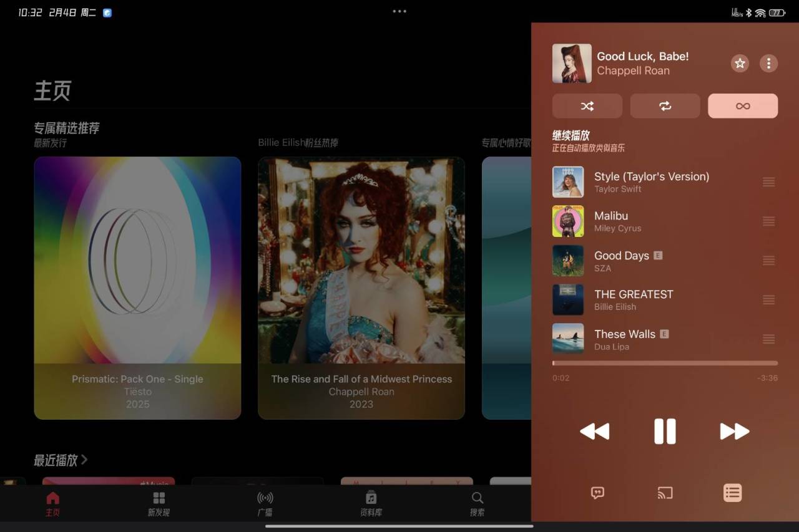799x532 pixels.
Task: Expand the 最近播放 section
Action: 61,460
